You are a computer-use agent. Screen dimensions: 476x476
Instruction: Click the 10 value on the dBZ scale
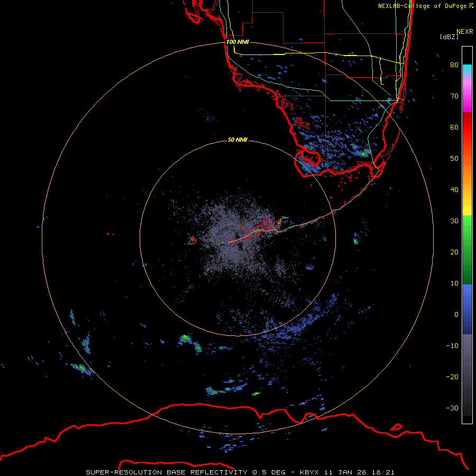454,283
